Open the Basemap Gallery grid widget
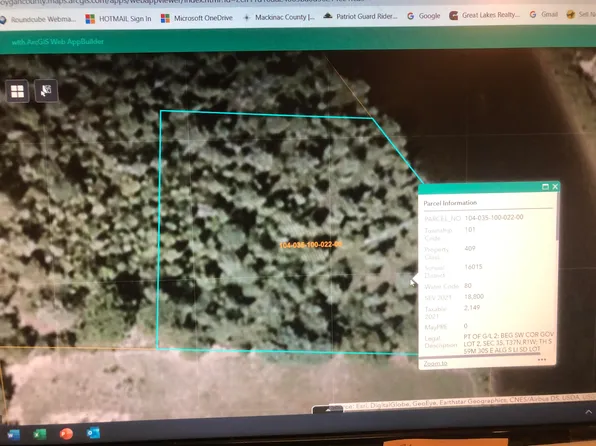596x446 pixels. point(17,91)
